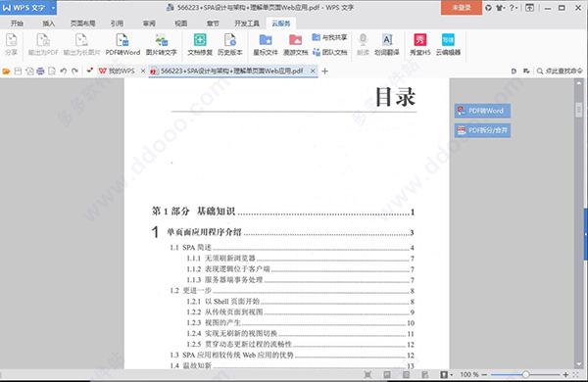Viewport: 588px width, 382px height.
Task: Click the full-screen icon in status bar
Action: (x=367, y=374)
